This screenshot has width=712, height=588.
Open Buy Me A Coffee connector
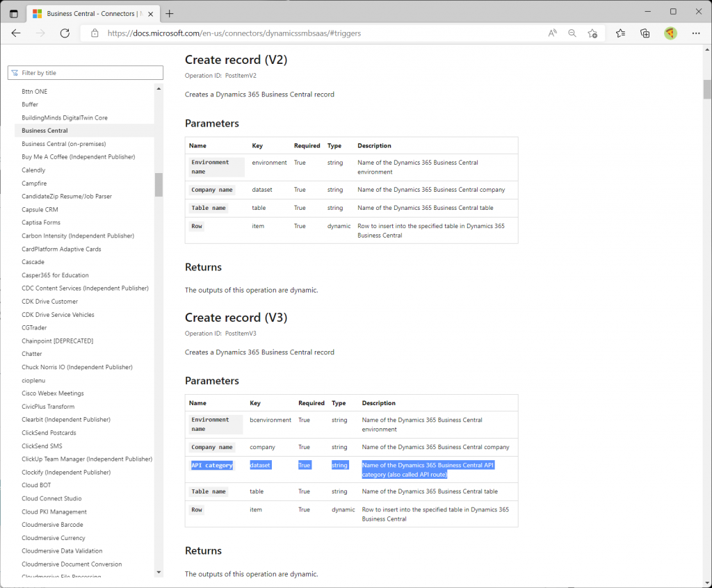79,156
